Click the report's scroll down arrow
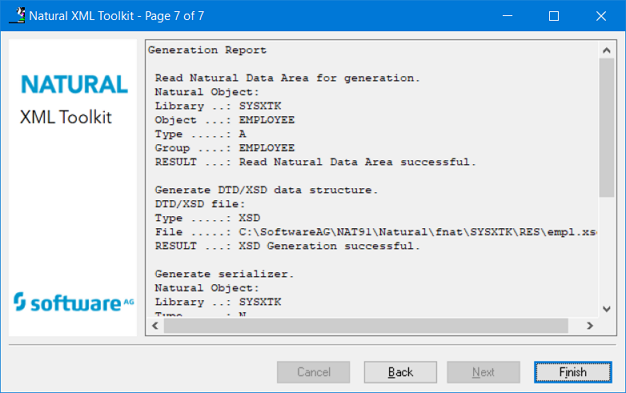Image resolution: width=626 pixels, height=393 pixels. [606, 309]
